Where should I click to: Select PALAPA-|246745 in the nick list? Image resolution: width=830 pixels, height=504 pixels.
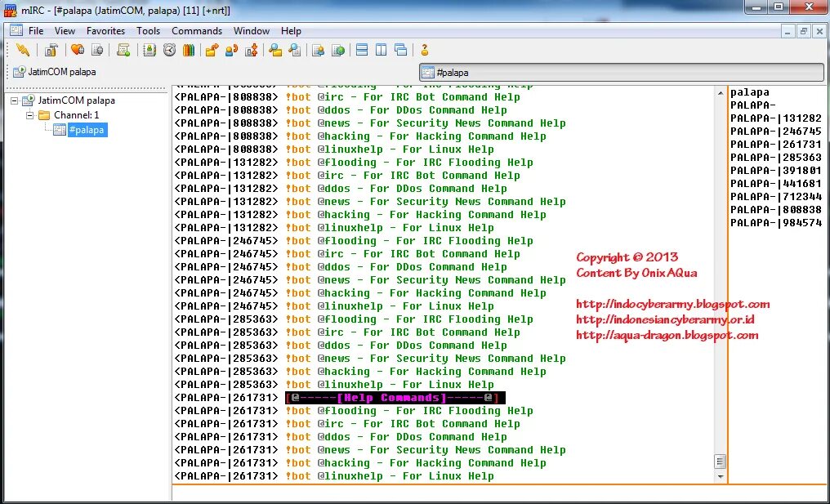(x=776, y=132)
